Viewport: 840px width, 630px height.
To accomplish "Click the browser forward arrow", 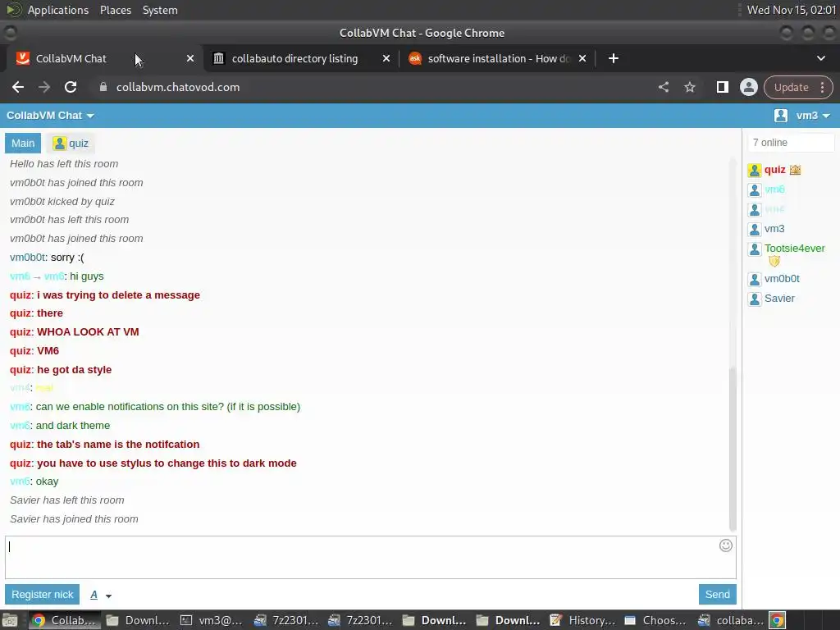I will pyautogui.click(x=44, y=87).
